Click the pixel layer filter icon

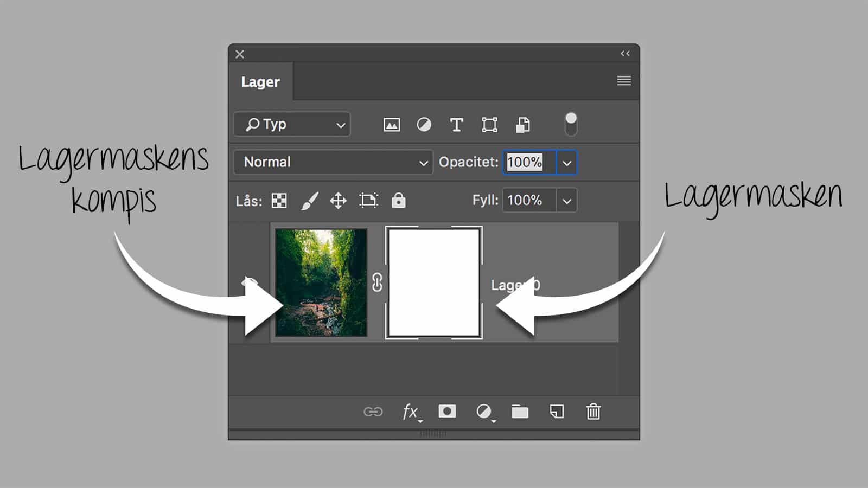pyautogui.click(x=391, y=125)
